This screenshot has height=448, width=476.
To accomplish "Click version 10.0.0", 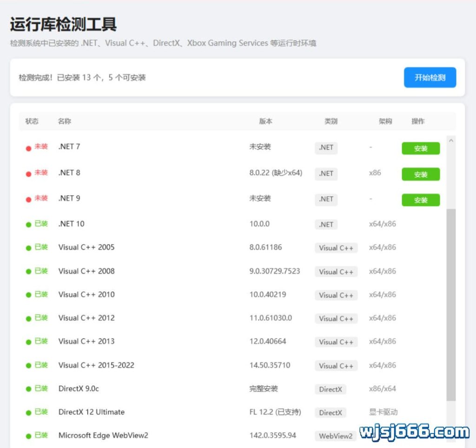I will pyautogui.click(x=259, y=224).
